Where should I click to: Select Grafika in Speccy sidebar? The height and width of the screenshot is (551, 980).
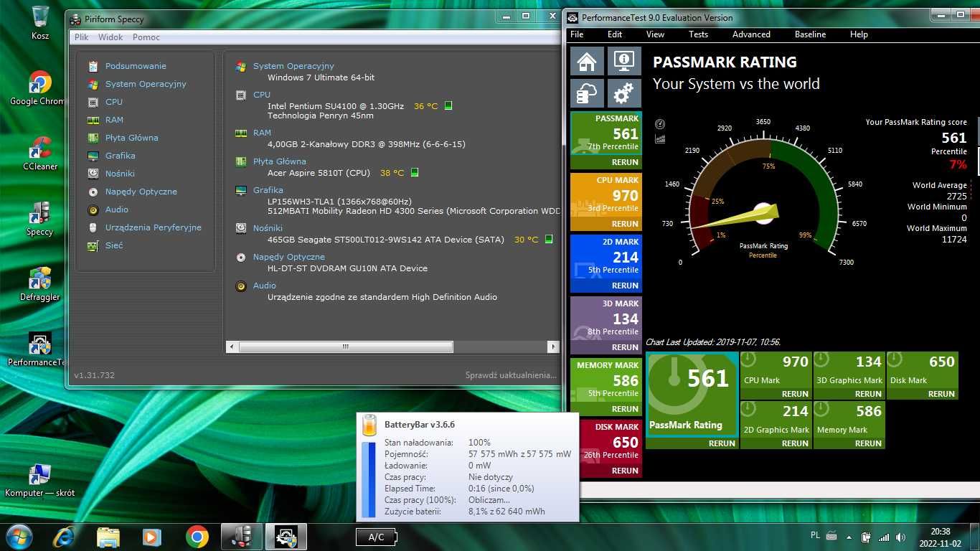(x=121, y=156)
